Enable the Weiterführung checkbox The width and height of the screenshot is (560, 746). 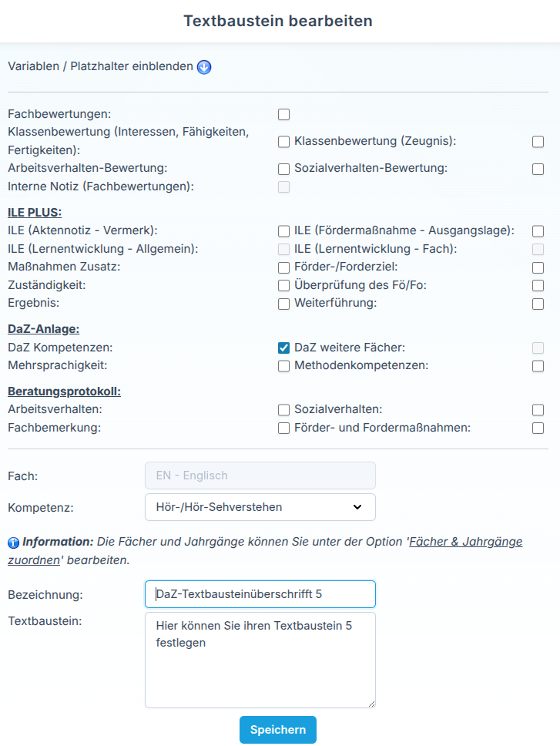pos(538,304)
